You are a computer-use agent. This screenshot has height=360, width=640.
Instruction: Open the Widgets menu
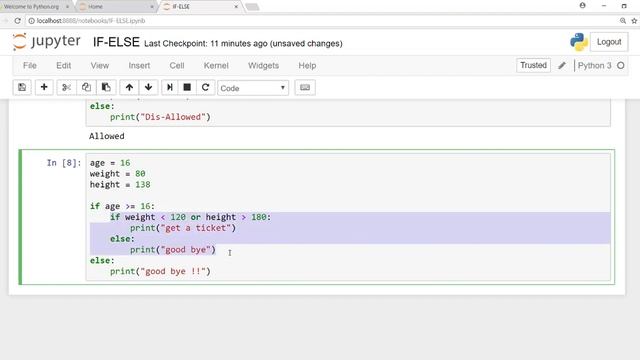pos(263,65)
